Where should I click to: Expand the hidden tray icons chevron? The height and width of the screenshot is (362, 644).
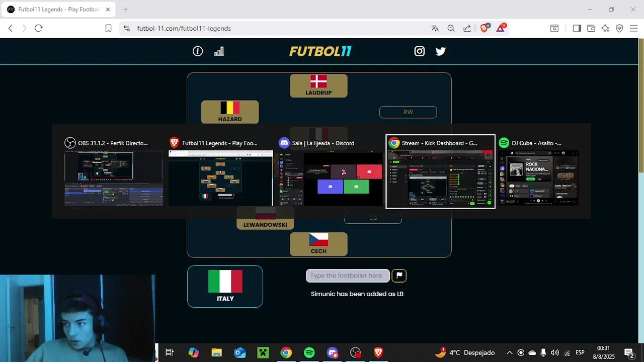[x=510, y=352]
